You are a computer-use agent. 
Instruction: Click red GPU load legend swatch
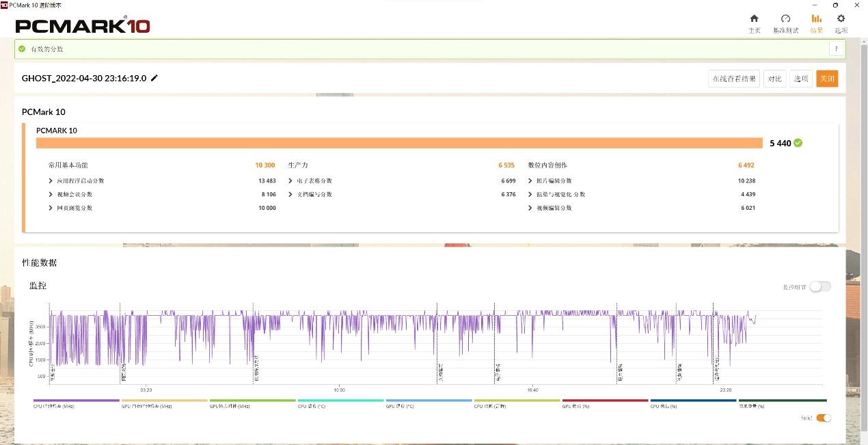(x=605, y=401)
